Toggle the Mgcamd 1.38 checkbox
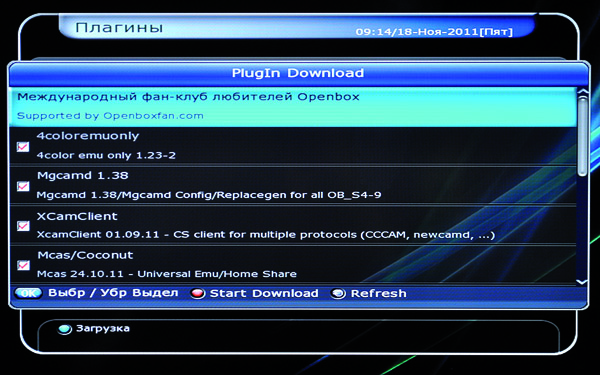This screenshot has height=375, width=600. pyautogui.click(x=23, y=186)
